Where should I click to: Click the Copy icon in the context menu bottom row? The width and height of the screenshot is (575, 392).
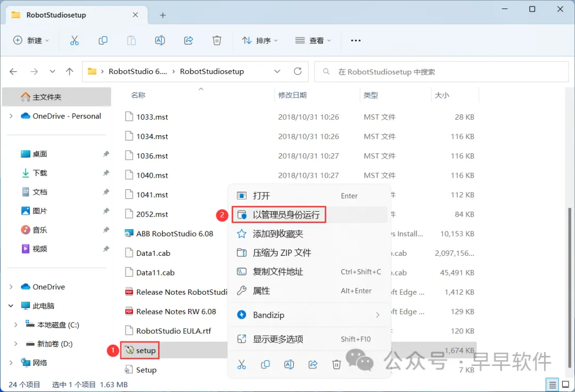(265, 364)
